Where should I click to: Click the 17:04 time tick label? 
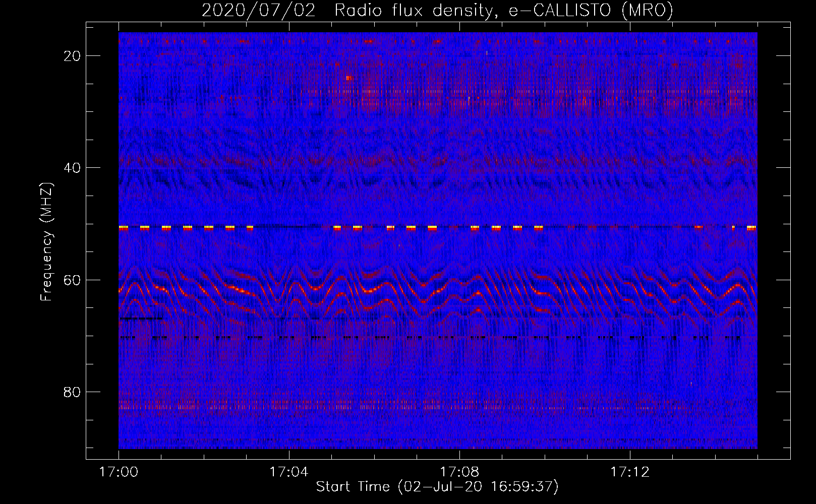(x=288, y=472)
